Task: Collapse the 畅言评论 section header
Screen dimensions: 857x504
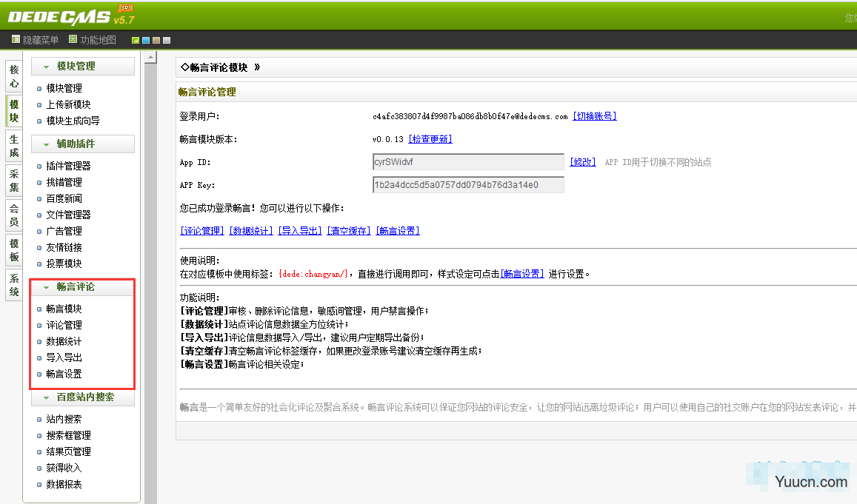Action: [46, 287]
